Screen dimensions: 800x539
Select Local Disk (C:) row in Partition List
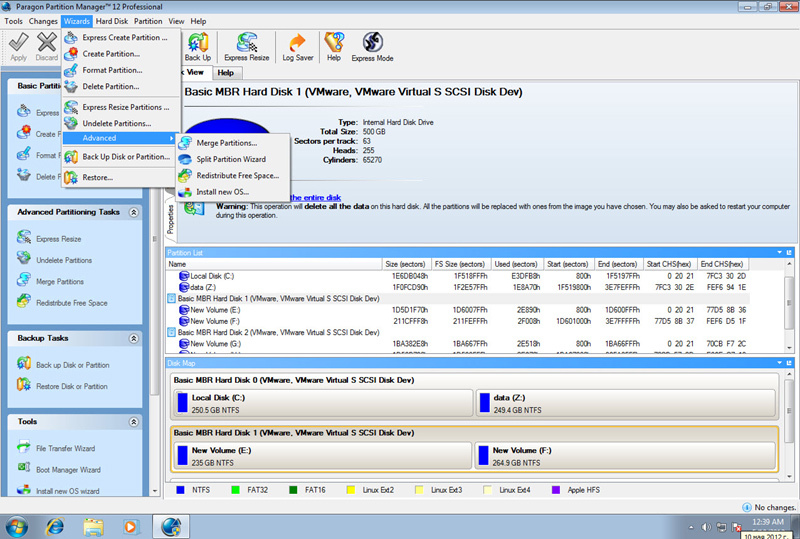(x=458, y=276)
